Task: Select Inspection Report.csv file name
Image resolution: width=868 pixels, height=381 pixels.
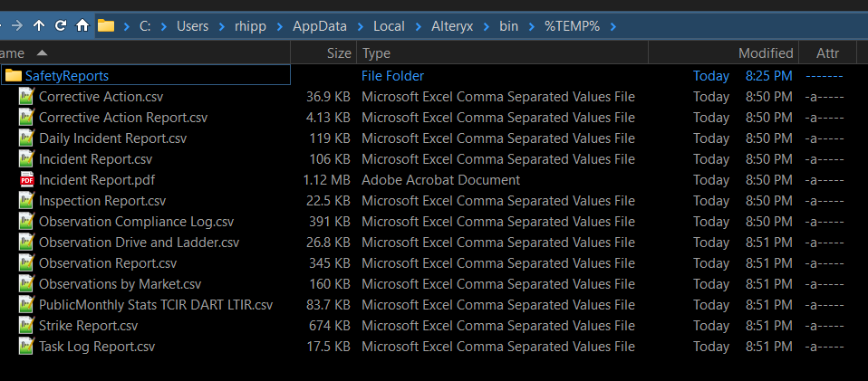Action: (102, 201)
